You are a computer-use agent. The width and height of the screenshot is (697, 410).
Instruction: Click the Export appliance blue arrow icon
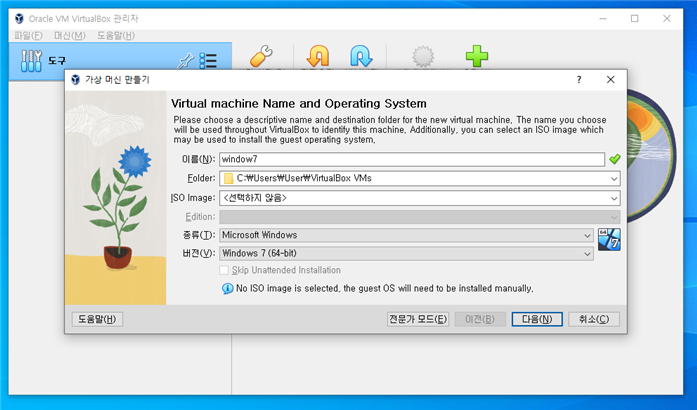point(361,56)
